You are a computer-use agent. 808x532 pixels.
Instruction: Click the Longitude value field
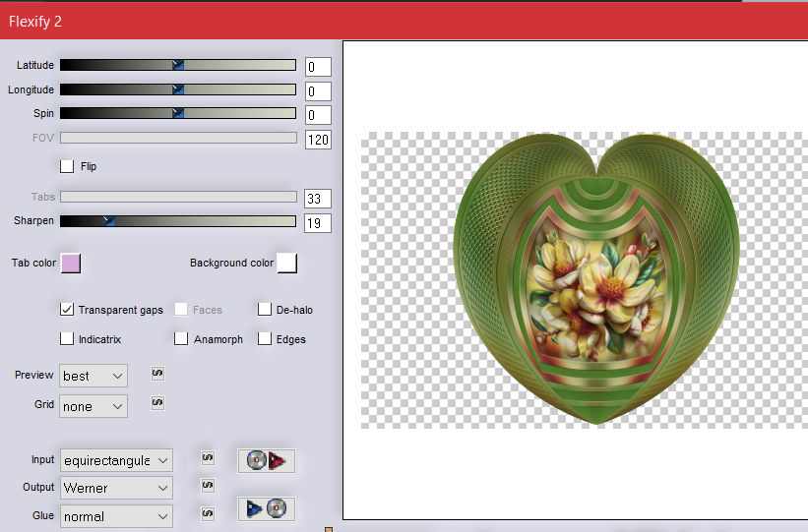(x=318, y=91)
